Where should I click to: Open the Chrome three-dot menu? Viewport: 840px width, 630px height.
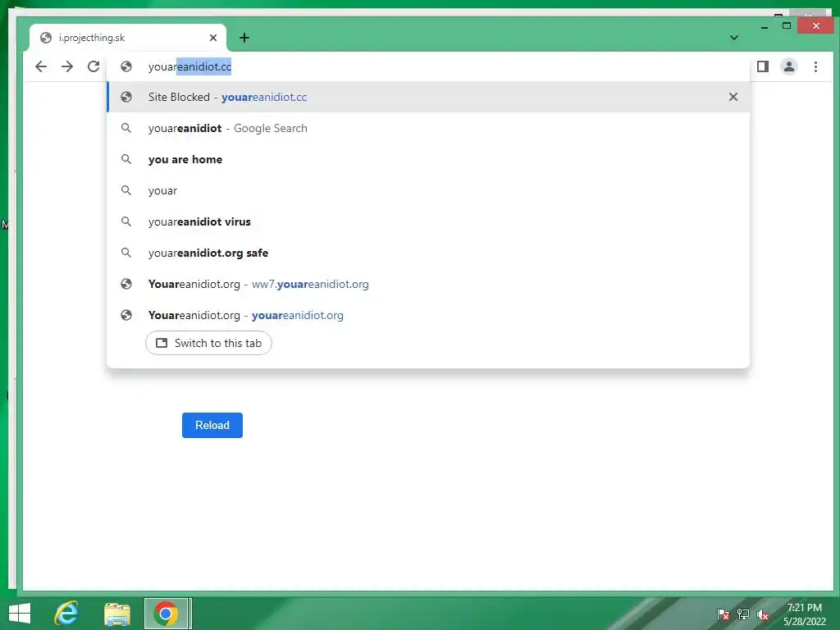pos(815,66)
